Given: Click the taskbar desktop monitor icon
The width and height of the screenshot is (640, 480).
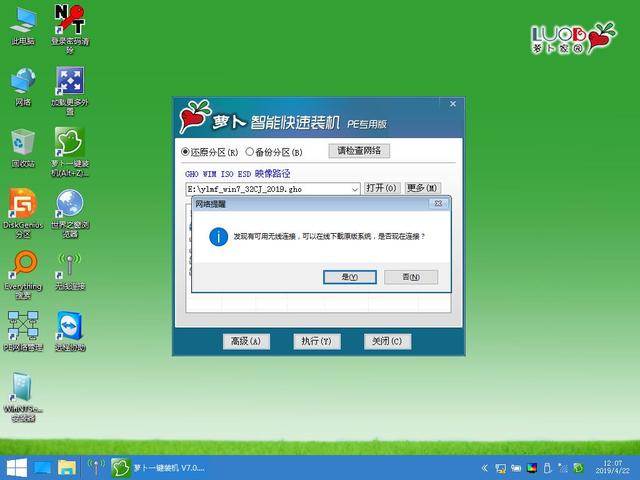Looking at the screenshot, I should (x=42, y=468).
